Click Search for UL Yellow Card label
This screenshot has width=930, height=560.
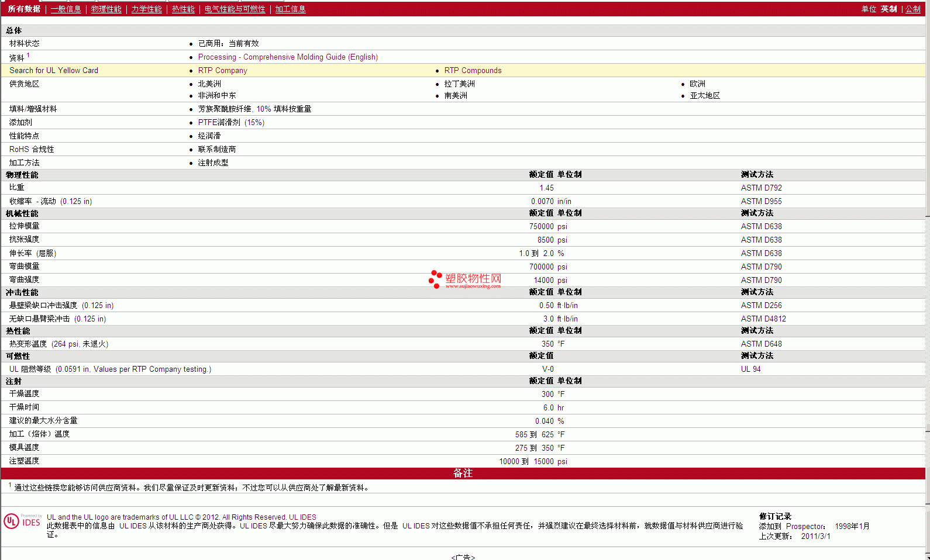tap(54, 71)
